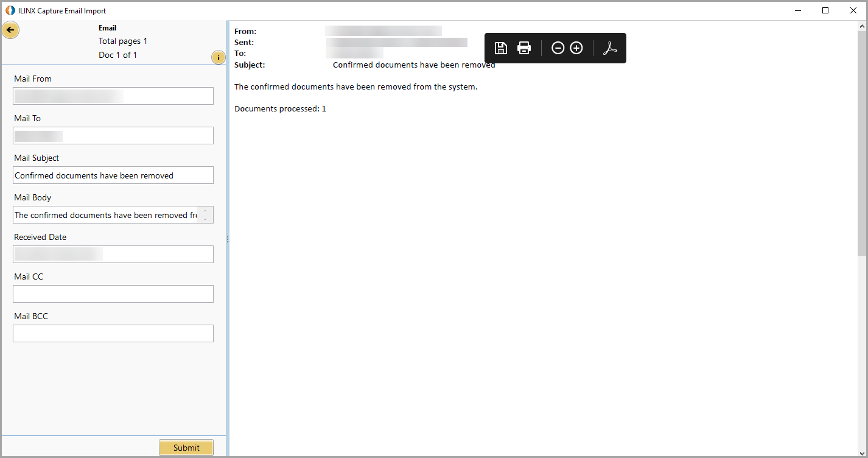Open in Adobe PDF via Acrobat icon

click(610, 48)
